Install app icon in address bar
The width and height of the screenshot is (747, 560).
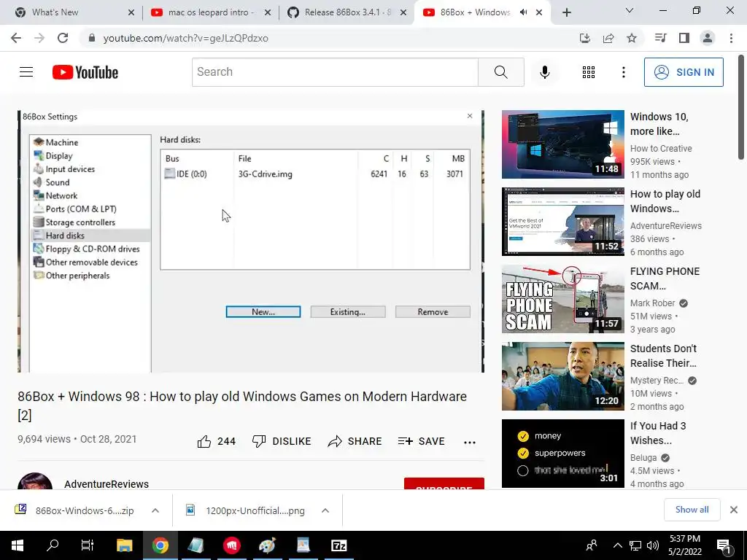585,38
